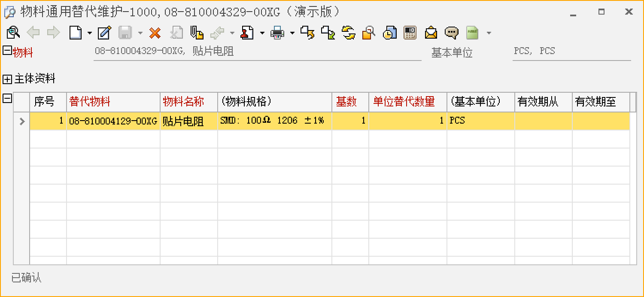Expand the 主体资料 section
This screenshot has height=297, width=644.
(x=7, y=79)
